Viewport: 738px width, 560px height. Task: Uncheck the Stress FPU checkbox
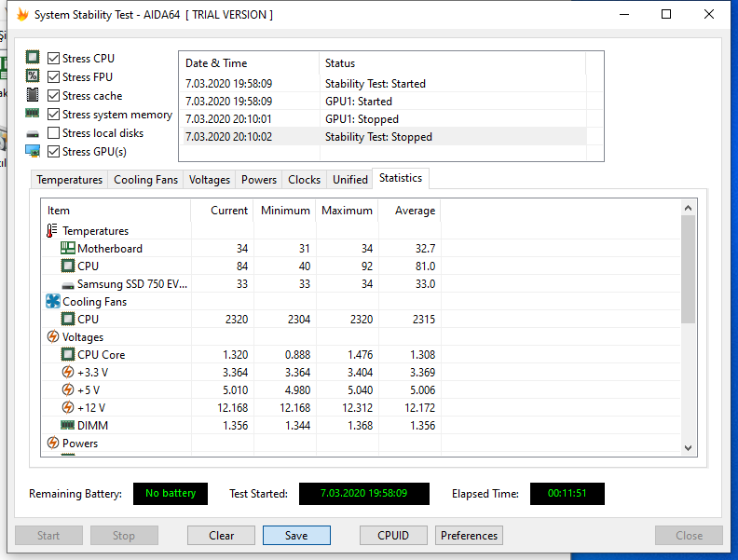point(54,76)
